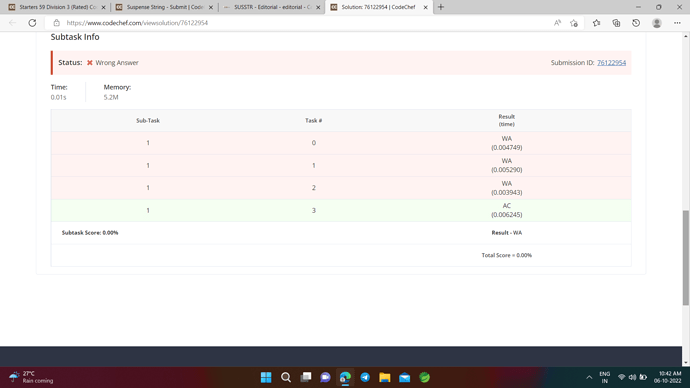This screenshot has width=690, height=388.
Task: Open submission ID 76122954 link
Action: (x=611, y=62)
